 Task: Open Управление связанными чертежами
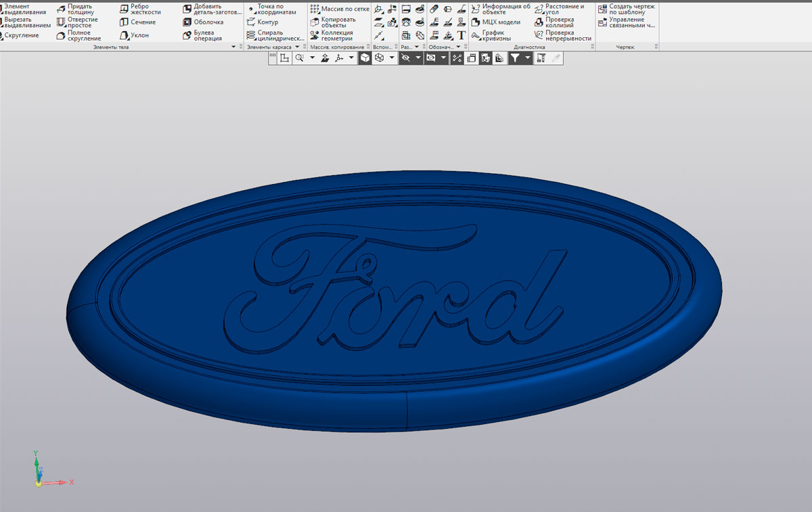coord(627,22)
